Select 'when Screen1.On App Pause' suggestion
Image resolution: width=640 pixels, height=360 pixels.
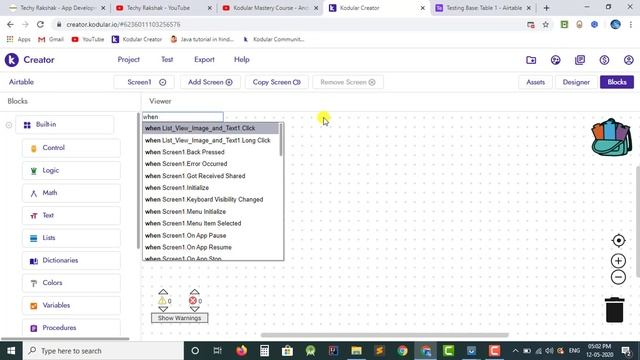click(x=211, y=236)
